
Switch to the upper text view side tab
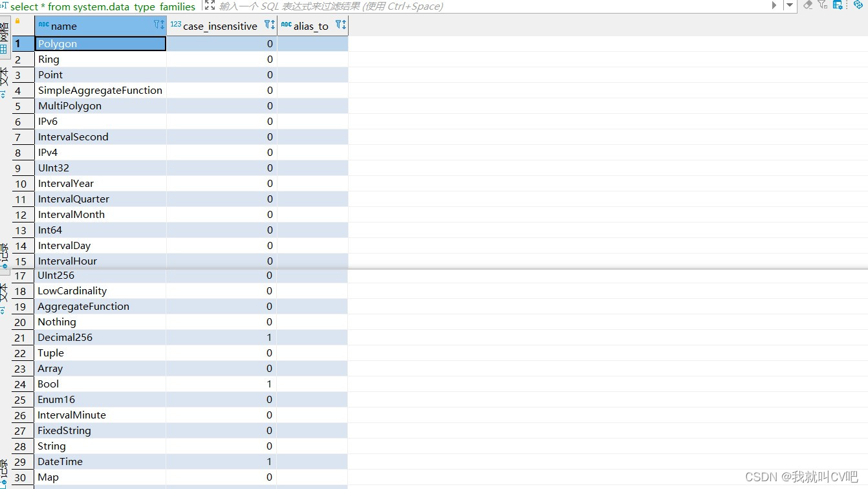click(x=4, y=81)
